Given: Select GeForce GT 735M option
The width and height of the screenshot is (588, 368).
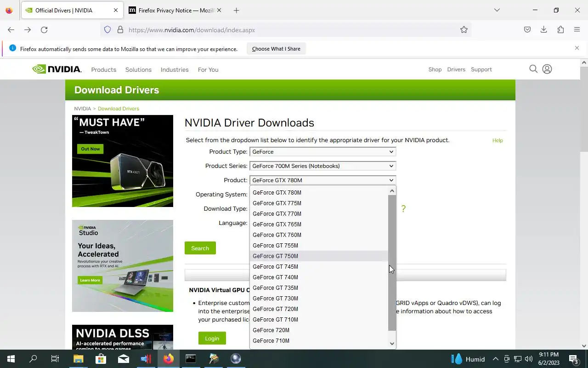Looking at the screenshot, I should [x=319, y=288].
